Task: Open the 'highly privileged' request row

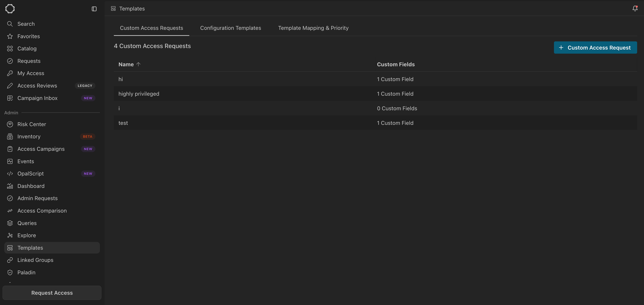Action: 375,94
